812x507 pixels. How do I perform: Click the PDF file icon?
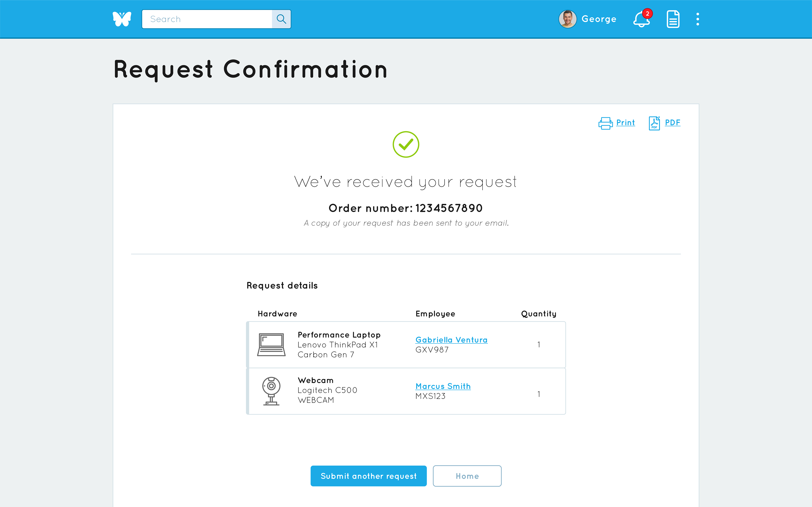click(x=654, y=123)
